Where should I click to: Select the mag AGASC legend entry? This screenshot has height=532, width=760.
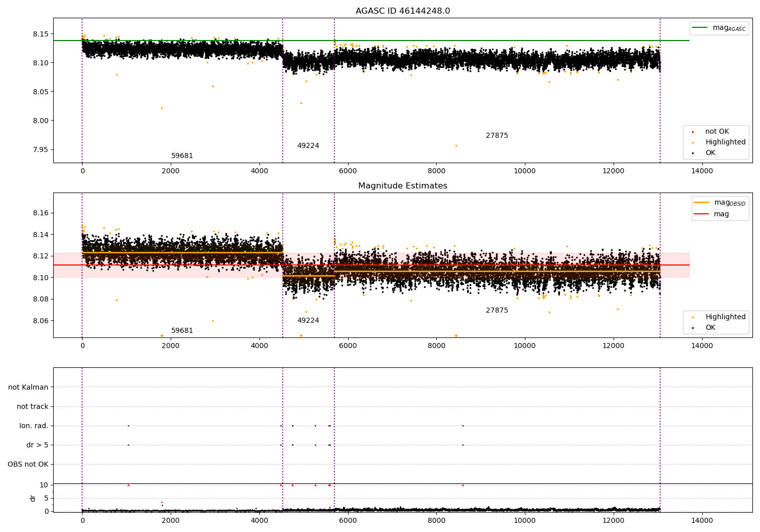(x=719, y=28)
